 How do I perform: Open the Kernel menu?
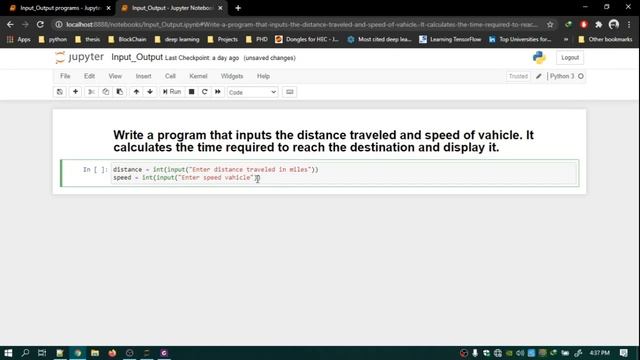click(x=198, y=76)
